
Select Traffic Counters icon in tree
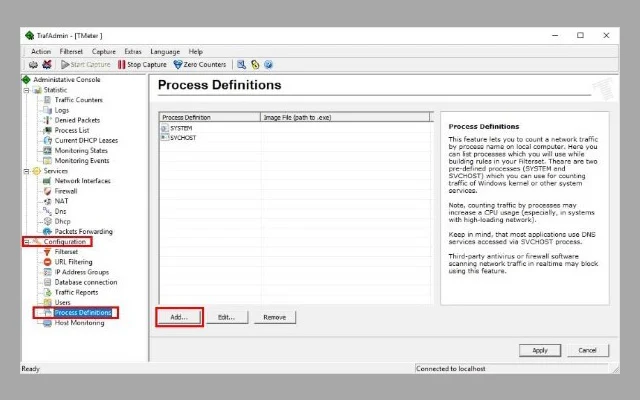(47, 100)
